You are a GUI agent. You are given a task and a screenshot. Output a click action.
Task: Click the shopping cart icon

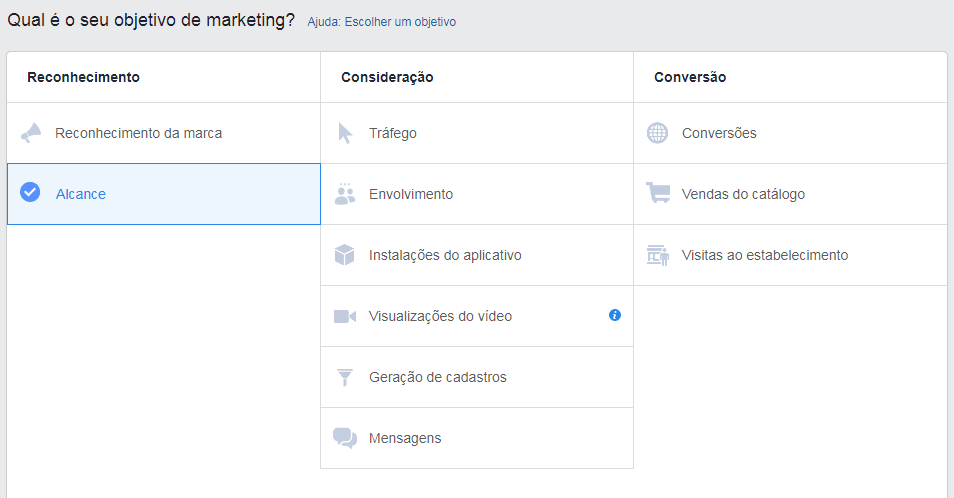[657, 194]
